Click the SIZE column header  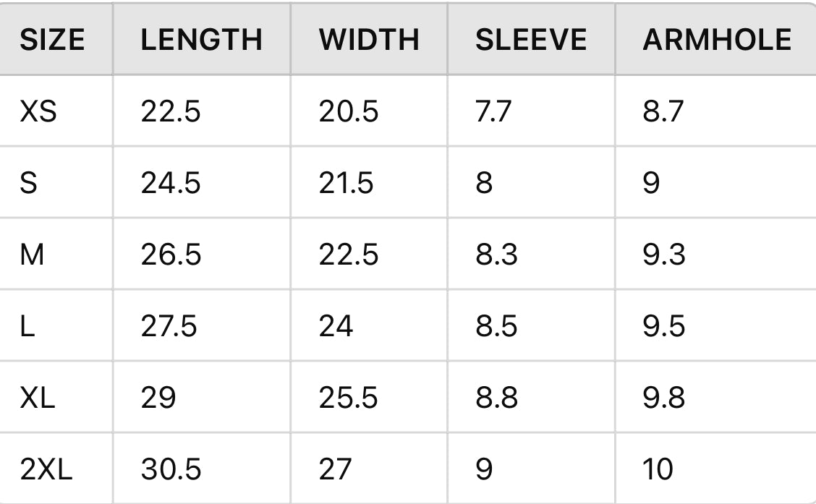point(52,40)
